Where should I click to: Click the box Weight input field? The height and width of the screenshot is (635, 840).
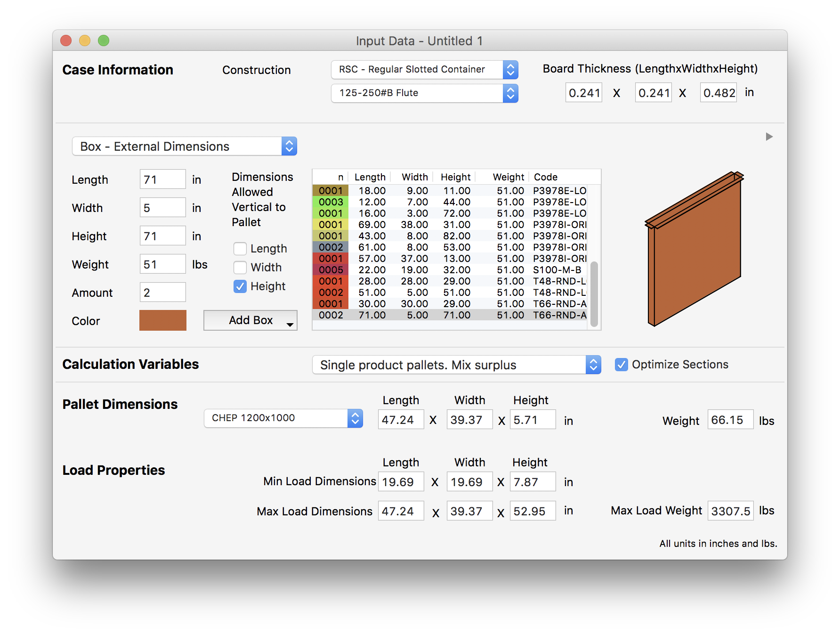coord(163,264)
